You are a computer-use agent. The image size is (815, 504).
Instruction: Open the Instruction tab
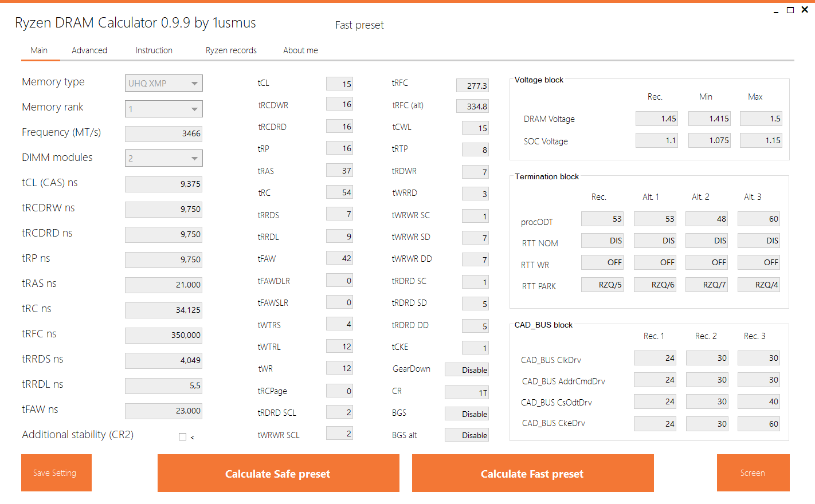[x=154, y=50]
